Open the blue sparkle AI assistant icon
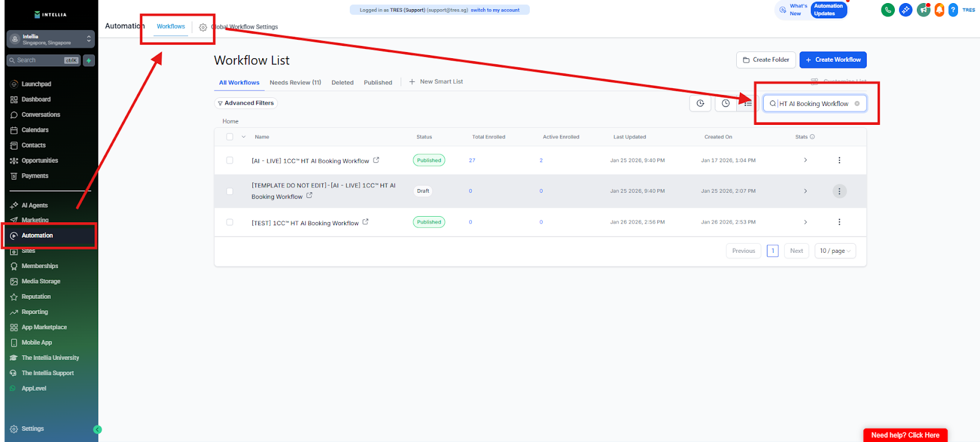The height and width of the screenshot is (442, 980). tap(905, 10)
